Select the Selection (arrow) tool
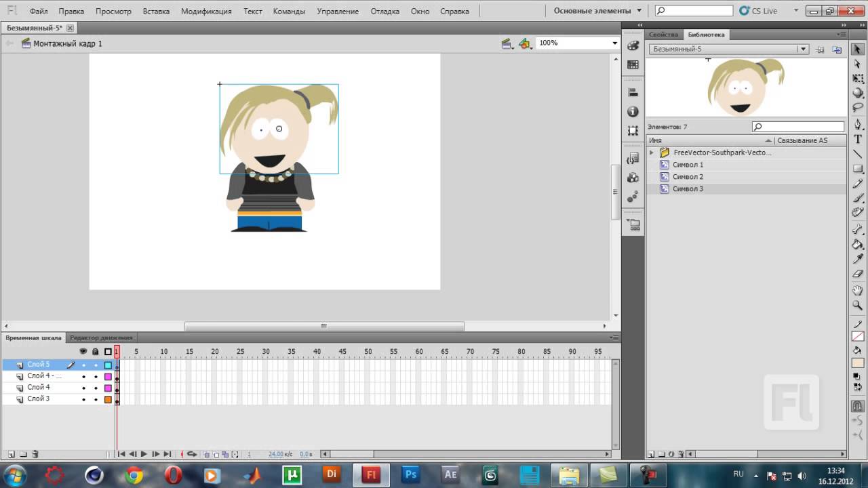The height and width of the screenshot is (488, 868). (x=857, y=49)
